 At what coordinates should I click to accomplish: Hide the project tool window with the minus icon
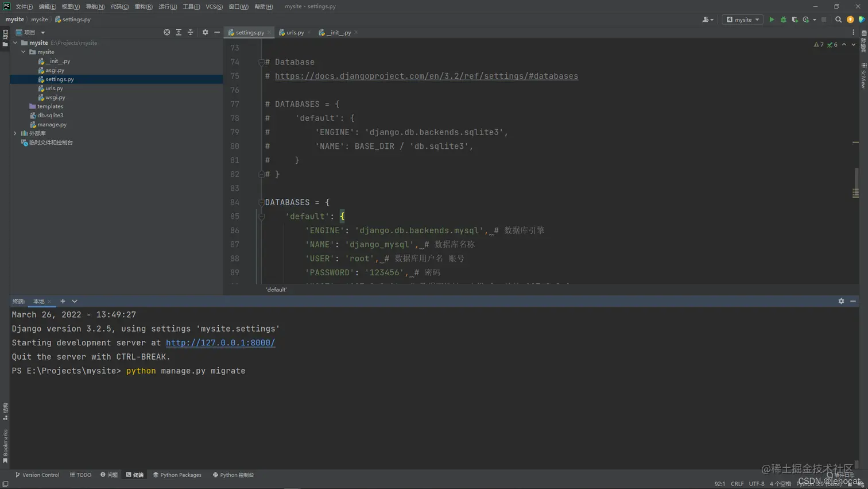[217, 32]
